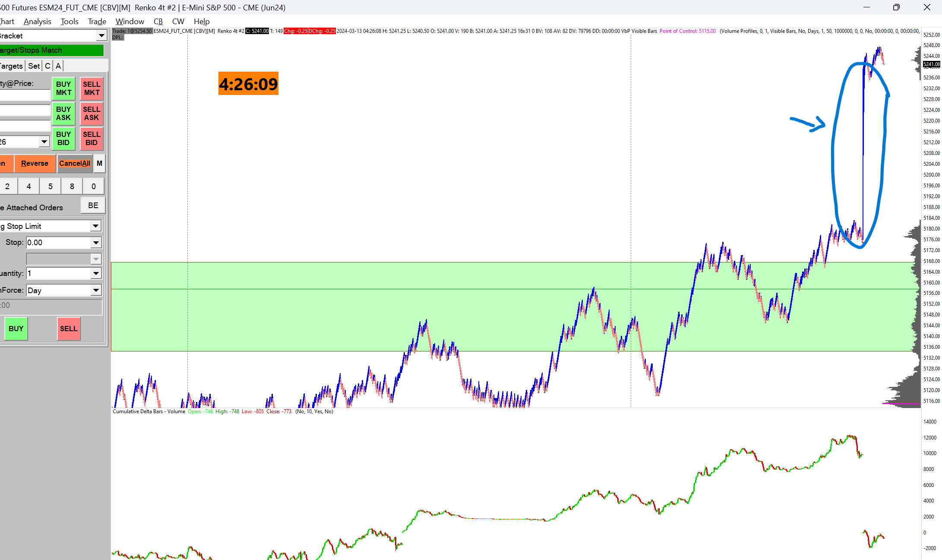
Task: Select quantity preset 8
Action: [72, 187]
